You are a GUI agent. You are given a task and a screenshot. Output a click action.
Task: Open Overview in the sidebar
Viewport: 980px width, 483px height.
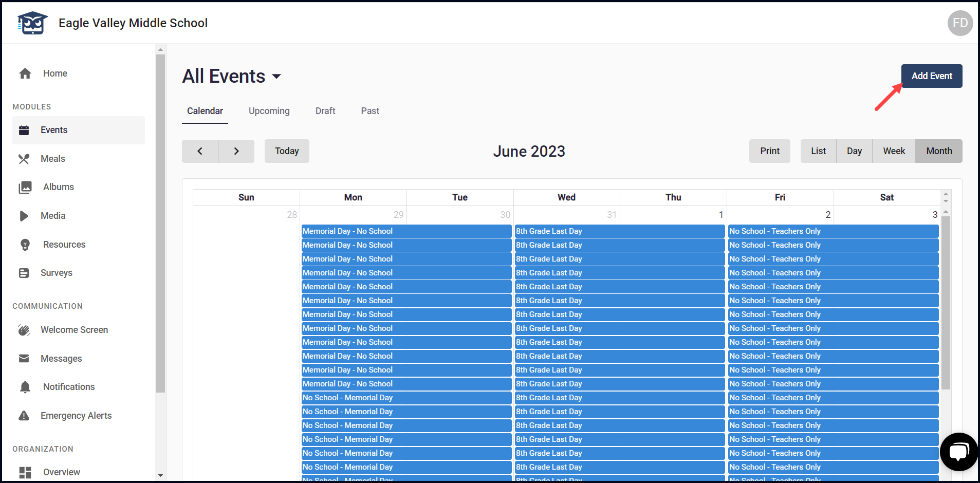[79, 472]
